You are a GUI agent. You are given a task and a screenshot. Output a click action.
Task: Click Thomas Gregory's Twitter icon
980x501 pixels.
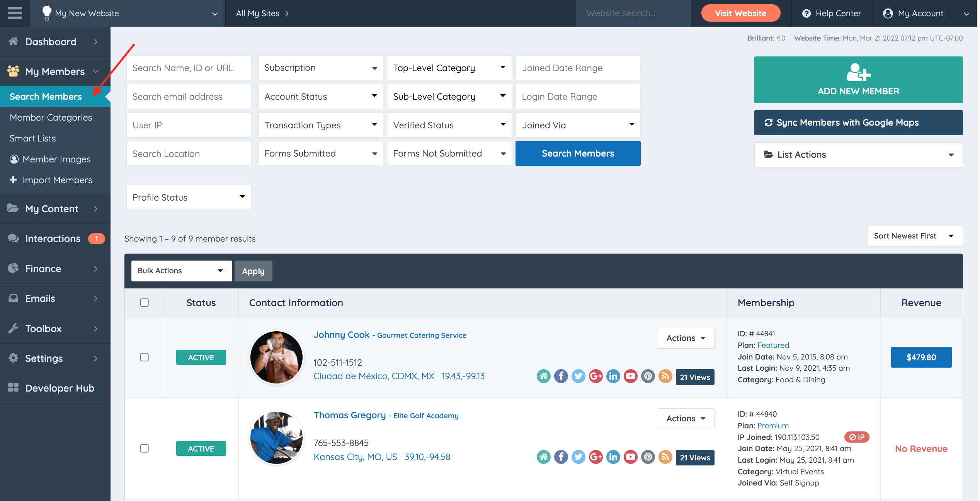(x=578, y=457)
